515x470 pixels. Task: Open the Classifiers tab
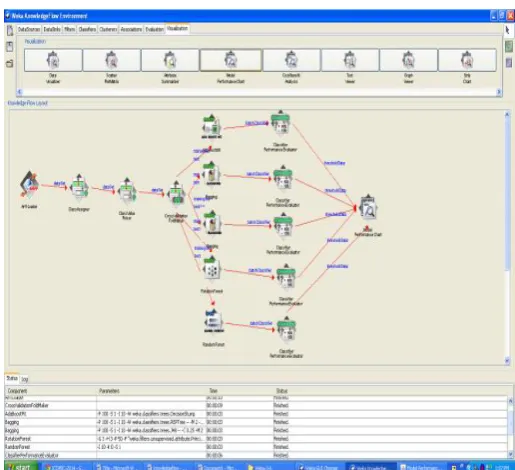(87, 29)
